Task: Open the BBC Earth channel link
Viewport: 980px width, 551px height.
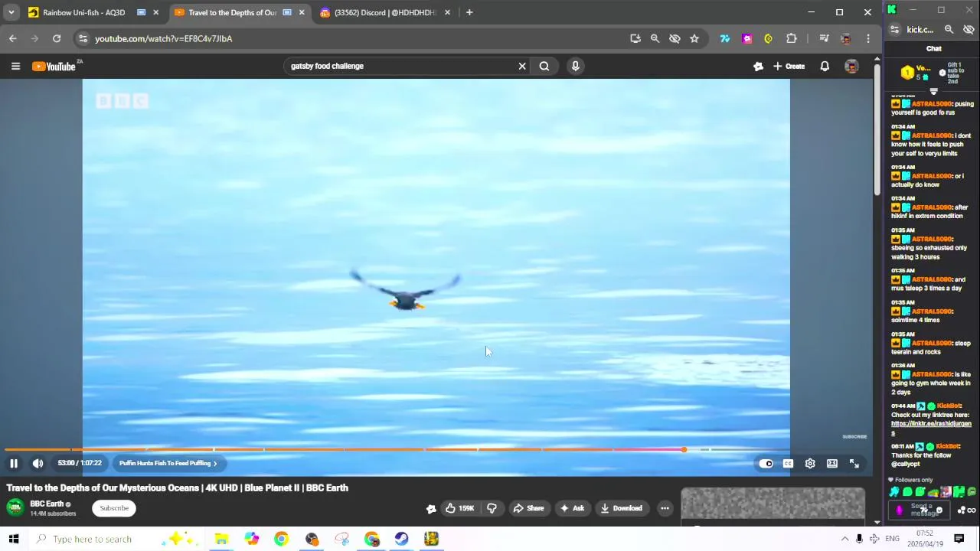Action: (47, 504)
